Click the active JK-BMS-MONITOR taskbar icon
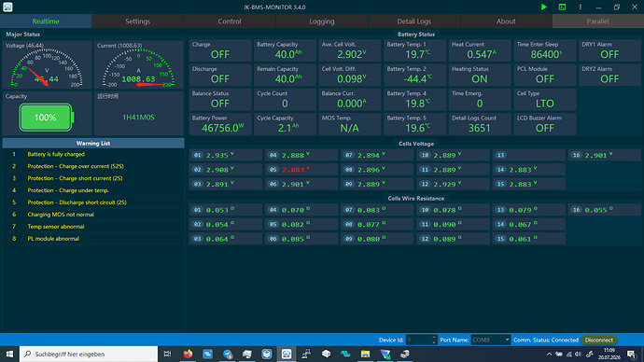This screenshot has width=644, height=362. pyautogui.click(x=287, y=354)
